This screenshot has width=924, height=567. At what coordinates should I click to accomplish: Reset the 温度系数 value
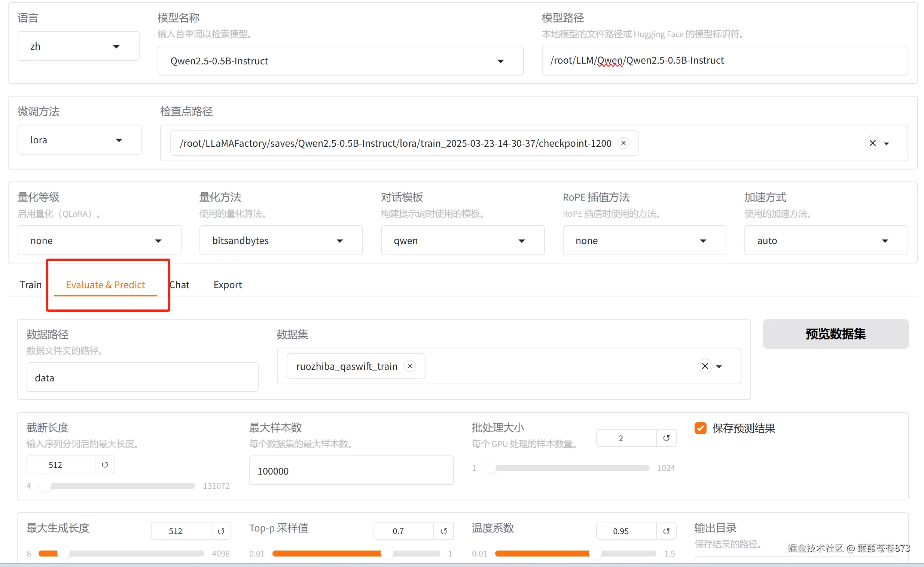click(x=666, y=531)
